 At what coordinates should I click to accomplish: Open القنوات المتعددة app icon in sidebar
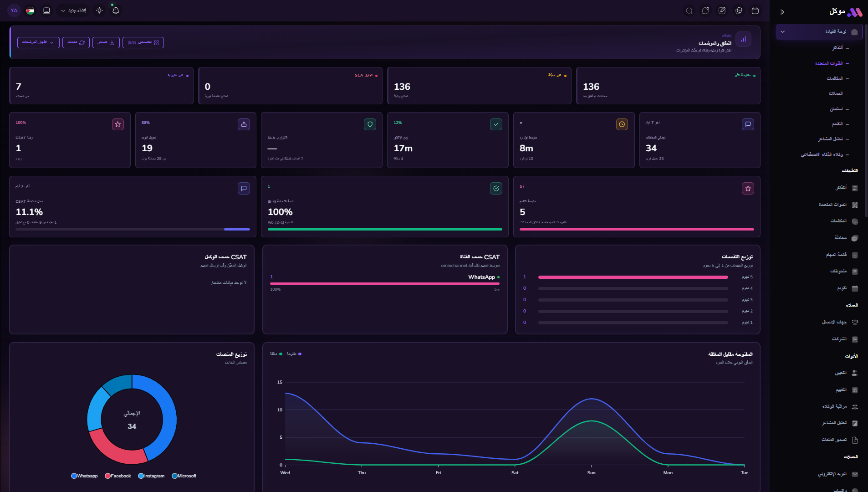coord(855,205)
